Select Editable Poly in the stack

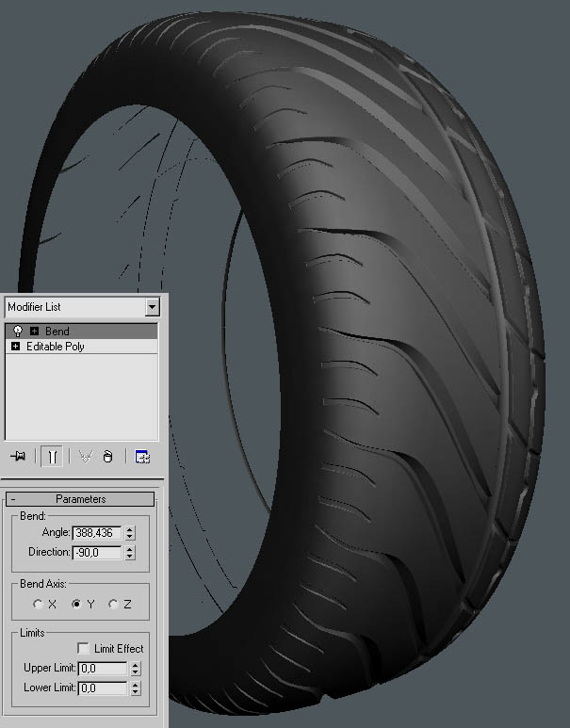click(81, 347)
